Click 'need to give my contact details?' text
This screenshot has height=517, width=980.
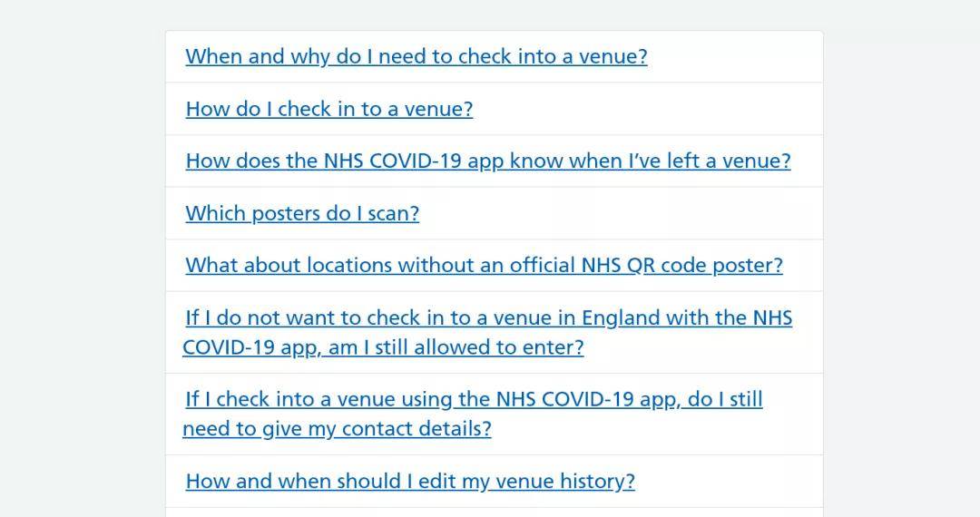click(337, 429)
